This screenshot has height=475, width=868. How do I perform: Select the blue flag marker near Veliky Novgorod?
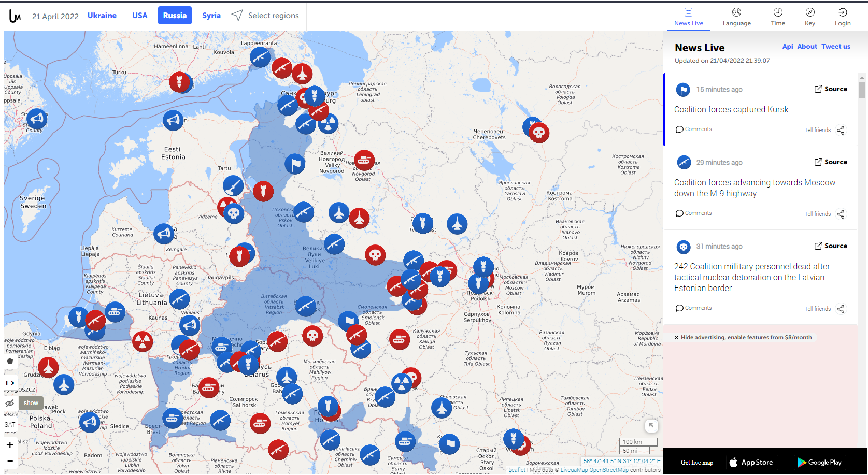tap(295, 165)
